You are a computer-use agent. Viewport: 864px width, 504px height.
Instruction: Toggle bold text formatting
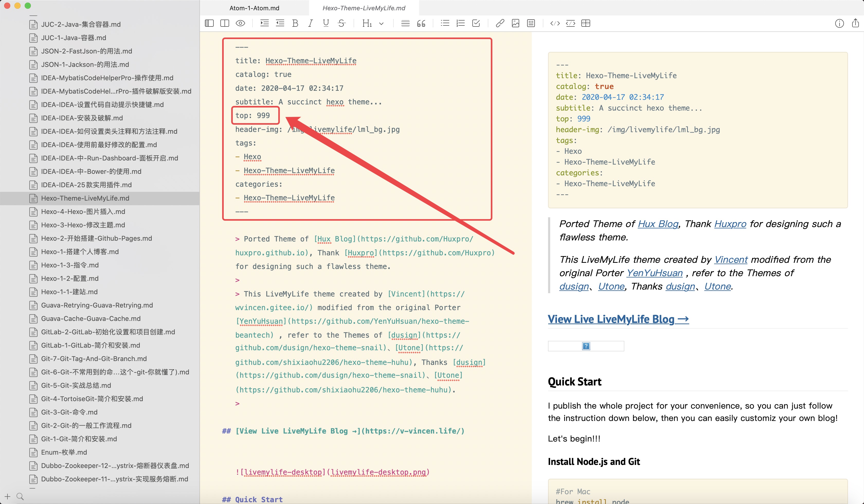295,23
